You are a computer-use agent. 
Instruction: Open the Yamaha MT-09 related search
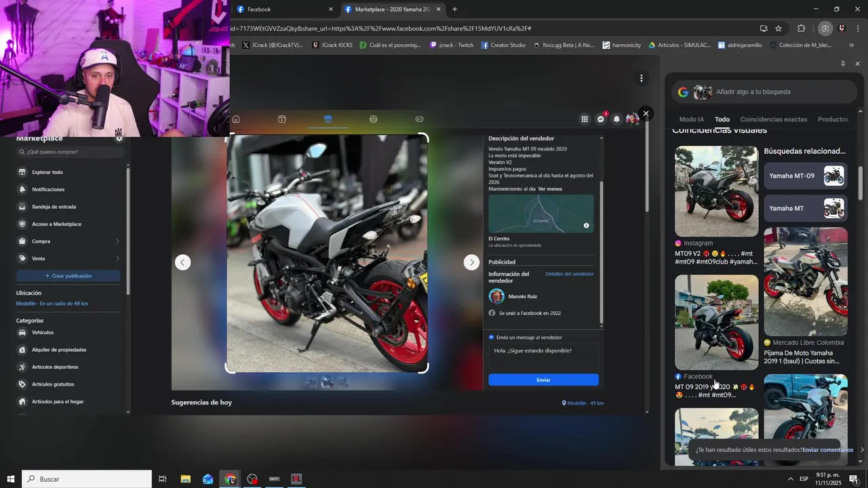click(806, 176)
